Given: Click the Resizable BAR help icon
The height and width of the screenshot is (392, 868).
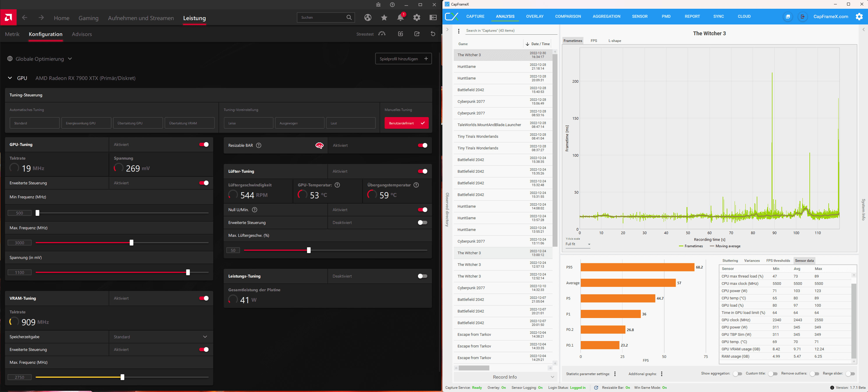Looking at the screenshot, I should (x=258, y=146).
